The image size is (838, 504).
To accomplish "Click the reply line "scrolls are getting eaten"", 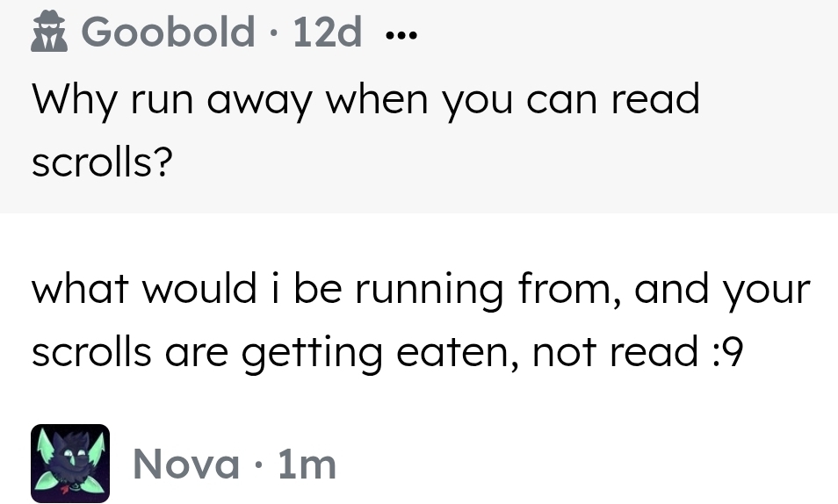I will point(386,353).
